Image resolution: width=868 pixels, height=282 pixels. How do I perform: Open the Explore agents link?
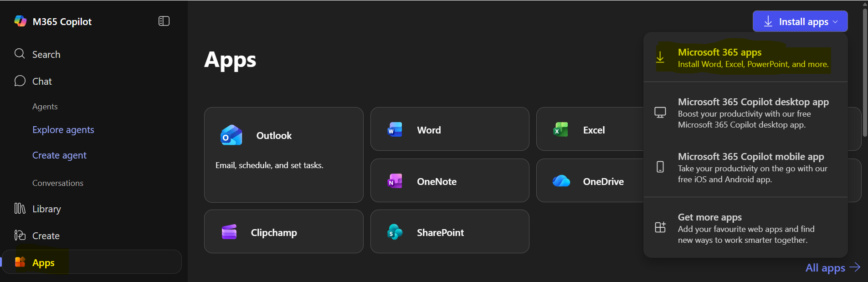pyautogui.click(x=63, y=130)
